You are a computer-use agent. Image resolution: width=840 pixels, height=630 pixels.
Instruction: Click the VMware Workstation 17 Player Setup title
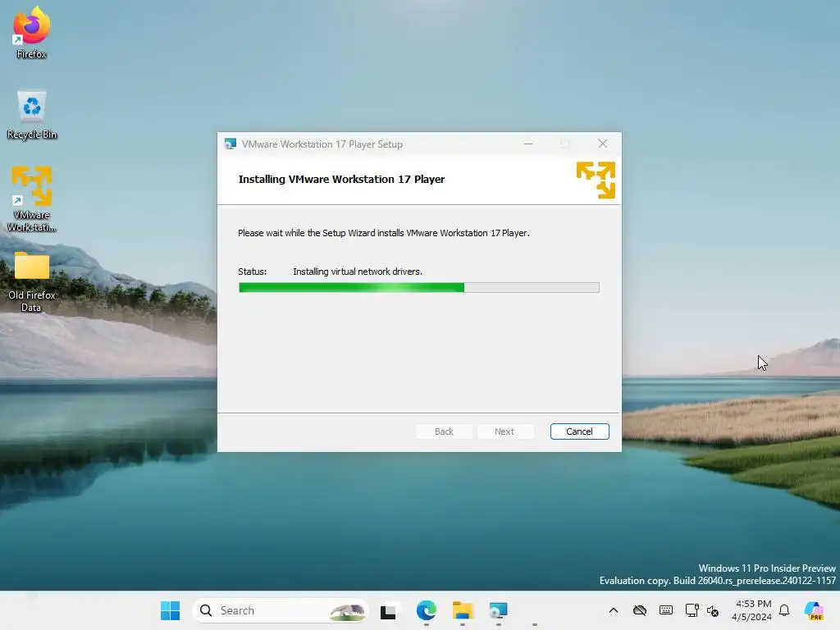tap(322, 144)
